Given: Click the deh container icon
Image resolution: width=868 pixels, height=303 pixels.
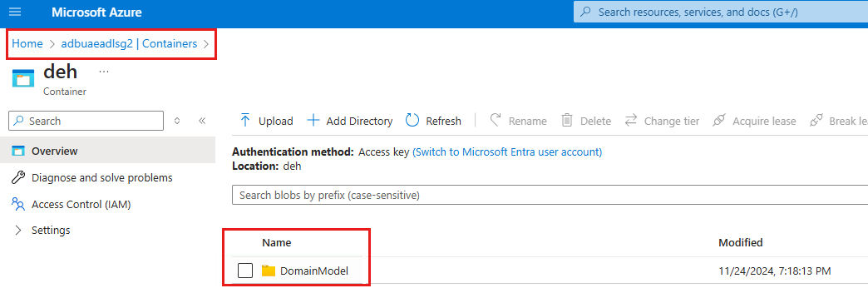Looking at the screenshot, I should coord(22,78).
